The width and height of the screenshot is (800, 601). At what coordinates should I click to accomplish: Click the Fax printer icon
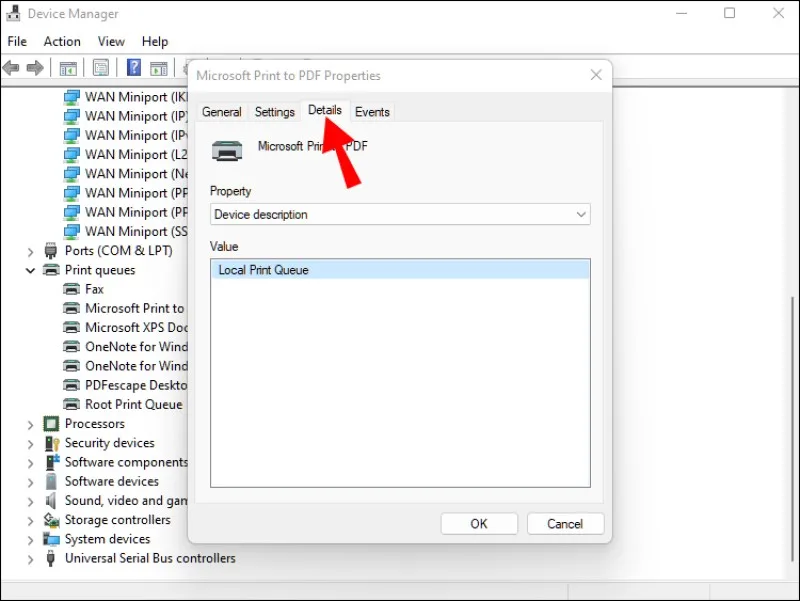[71, 289]
